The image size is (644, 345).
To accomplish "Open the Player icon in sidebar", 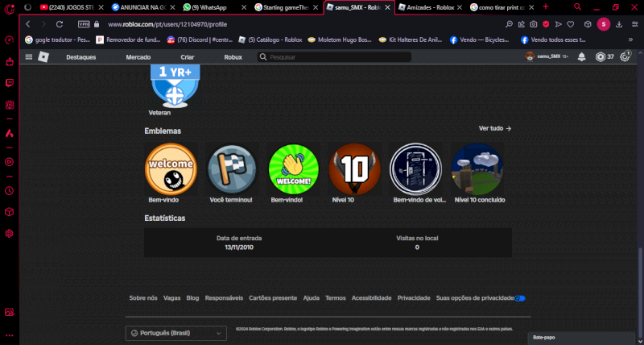I will 10,162.
